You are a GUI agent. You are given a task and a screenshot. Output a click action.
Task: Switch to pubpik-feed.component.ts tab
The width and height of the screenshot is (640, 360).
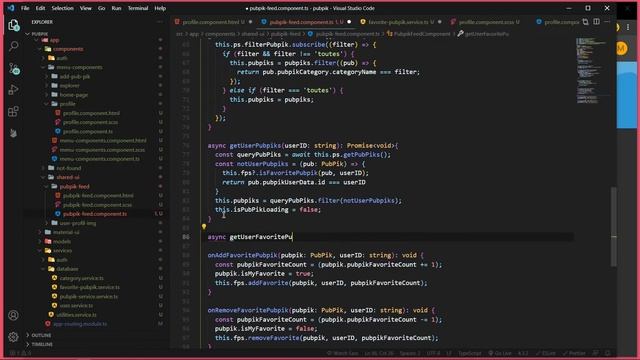coord(306,22)
